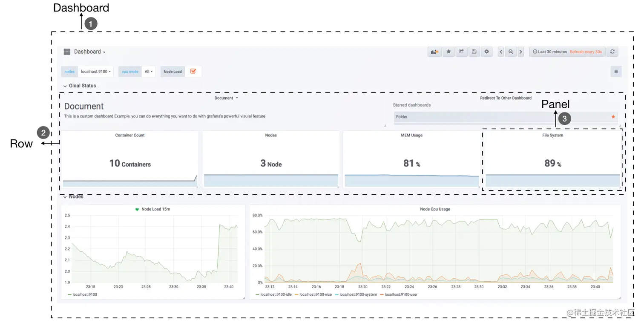This screenshot has height=326, width=644.
Task: Click the MEM Usage panel title
Action: pyautogui.click(x=411, y=135)
